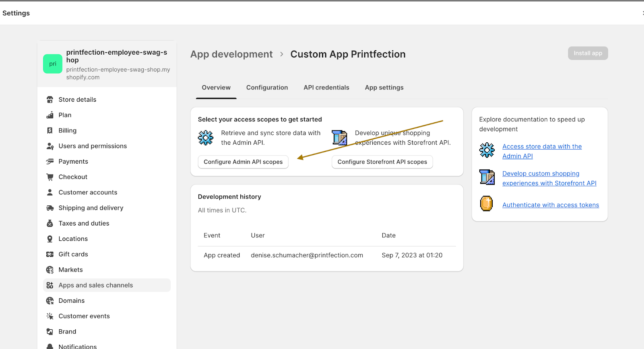Click the Markets globe icon
The height and width of the screenshot is (349, 644).
(x=50, y=270)
